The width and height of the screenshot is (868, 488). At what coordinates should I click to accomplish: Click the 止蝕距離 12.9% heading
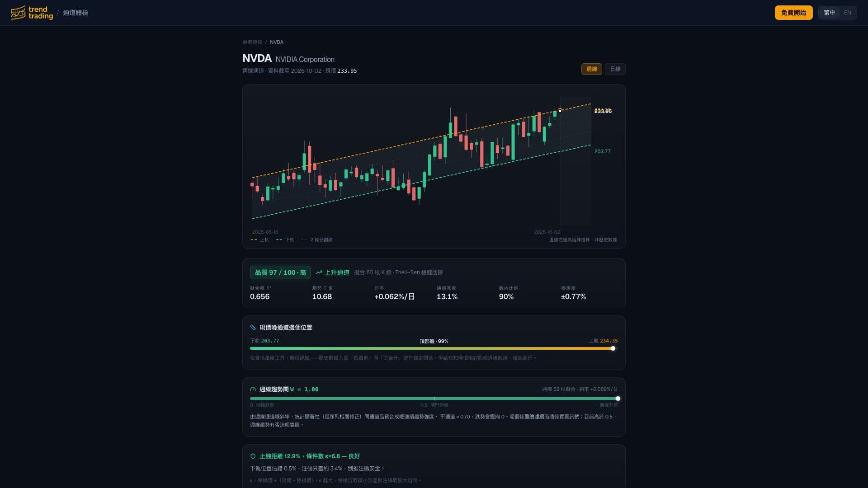310,456
